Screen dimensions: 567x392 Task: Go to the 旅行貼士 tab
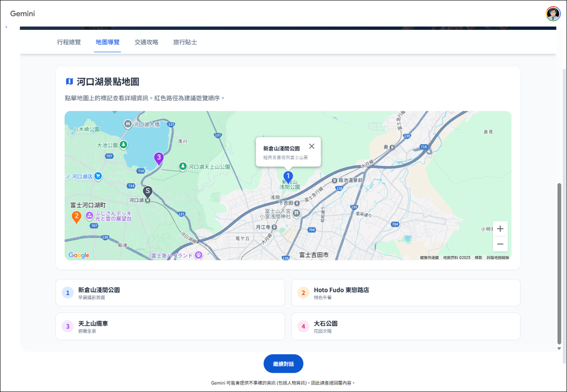(x=185, y=42)
